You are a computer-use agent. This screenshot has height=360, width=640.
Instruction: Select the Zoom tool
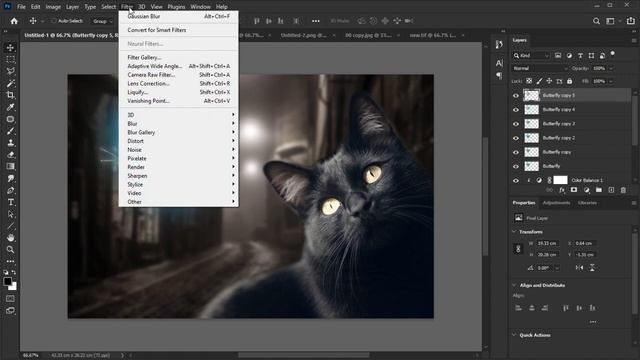(10, 249)
